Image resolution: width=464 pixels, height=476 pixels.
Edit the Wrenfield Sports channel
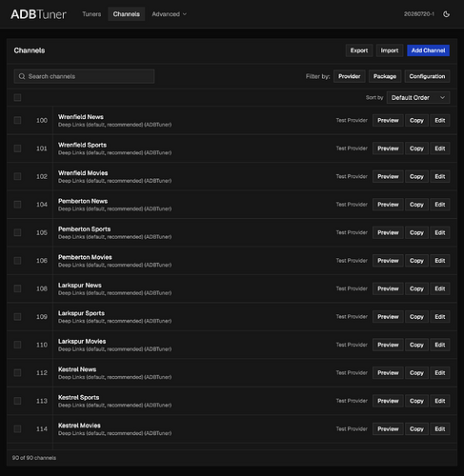tap(440, 149)
